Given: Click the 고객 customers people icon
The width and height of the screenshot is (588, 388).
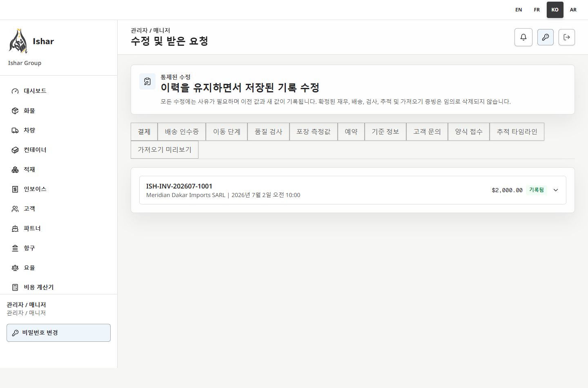Looking at the screenshot, I should coord(15,209).
